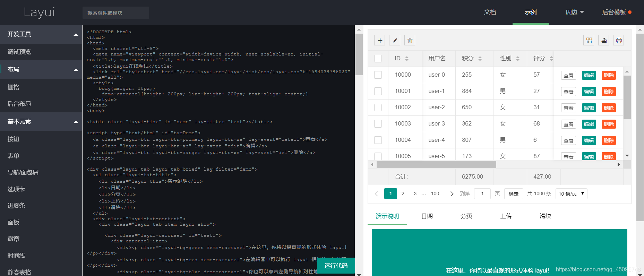Open 徽章 in the sidebar
The height and width of the screenshot is (276, 644).
coord(41,239)
